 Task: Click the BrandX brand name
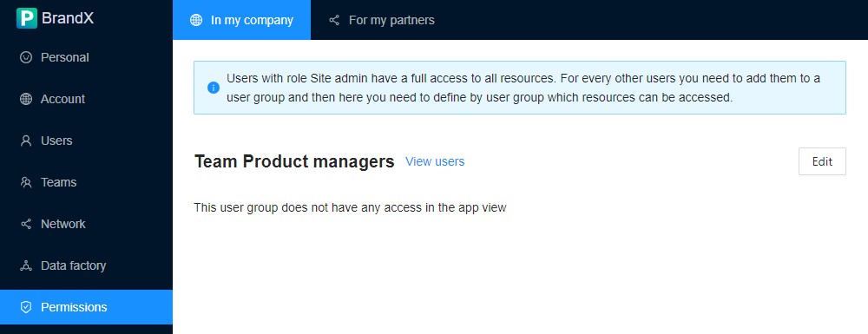68,18
